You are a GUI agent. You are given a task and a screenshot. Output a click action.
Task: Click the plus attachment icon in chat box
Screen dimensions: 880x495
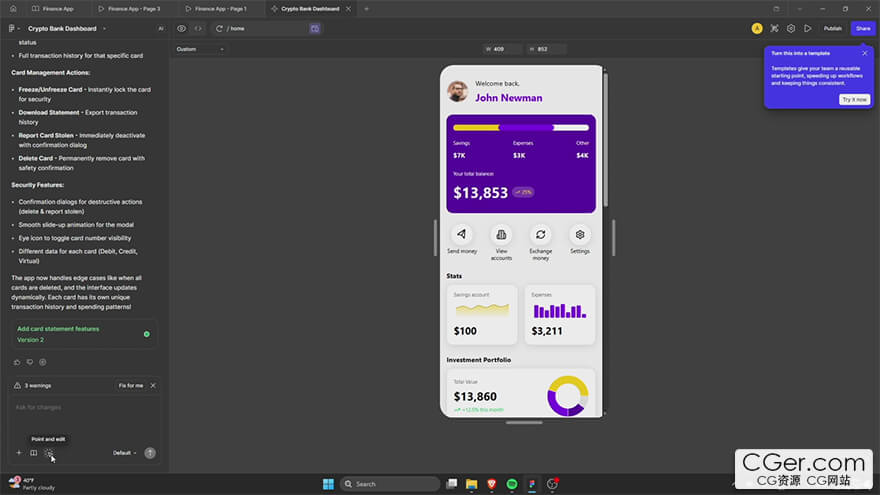click(18, 453)
